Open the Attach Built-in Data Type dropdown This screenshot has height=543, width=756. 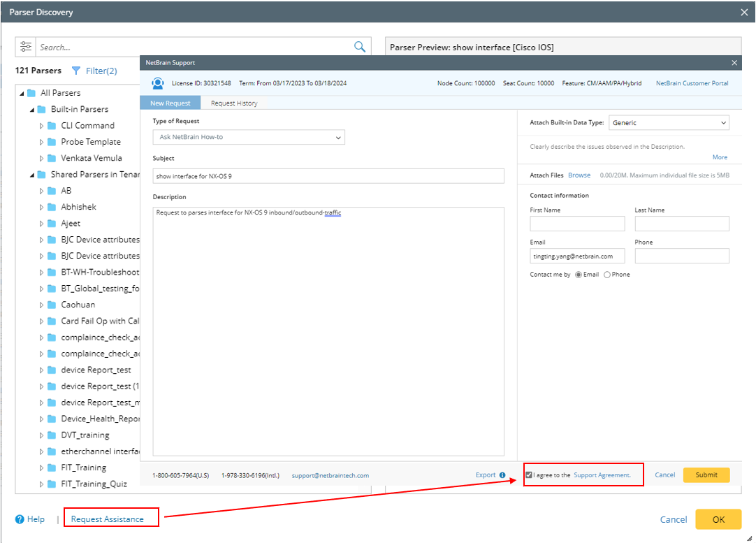tap(669, 123)
